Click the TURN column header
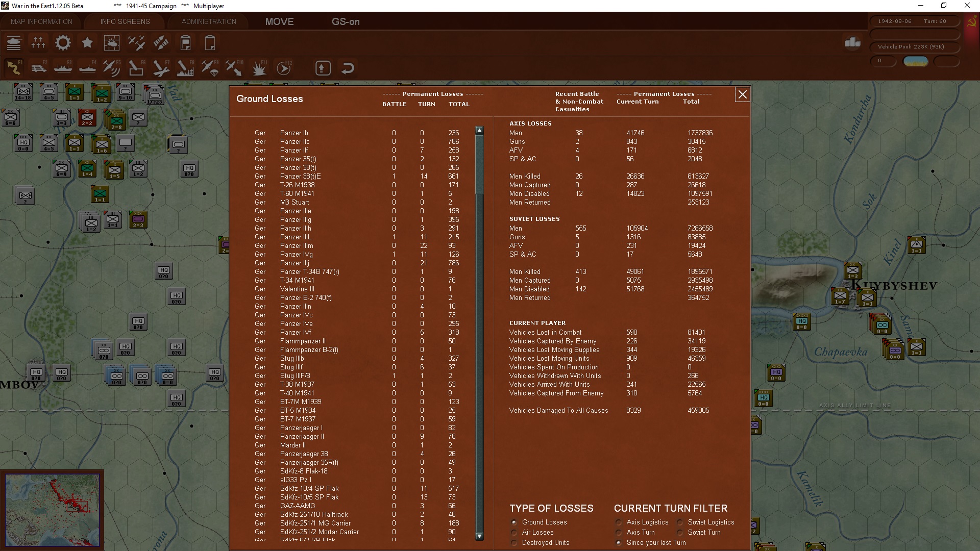 pos(426,104)
